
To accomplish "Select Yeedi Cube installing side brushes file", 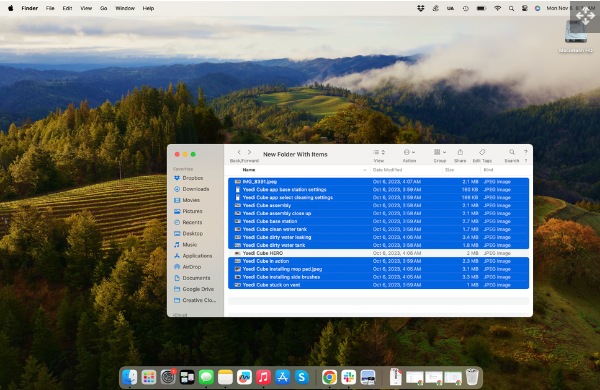I will tap(378, 277).
